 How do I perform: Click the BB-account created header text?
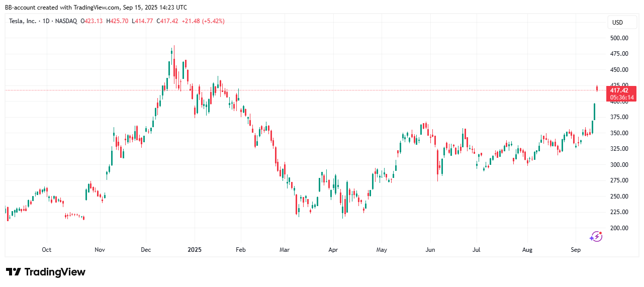point(96,8)
